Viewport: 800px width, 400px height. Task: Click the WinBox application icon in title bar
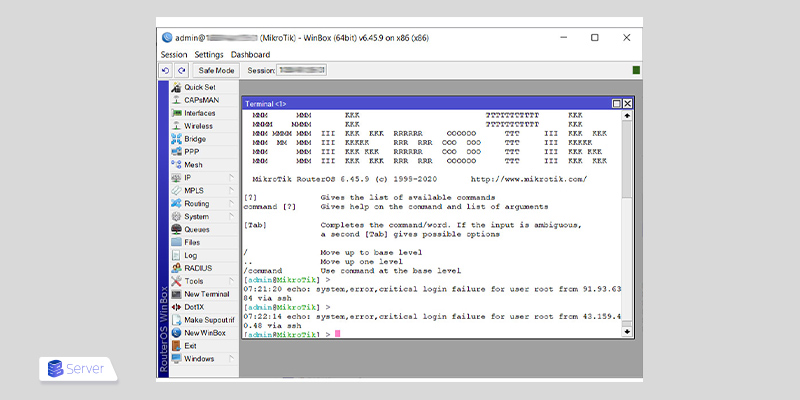click(167, 38)
